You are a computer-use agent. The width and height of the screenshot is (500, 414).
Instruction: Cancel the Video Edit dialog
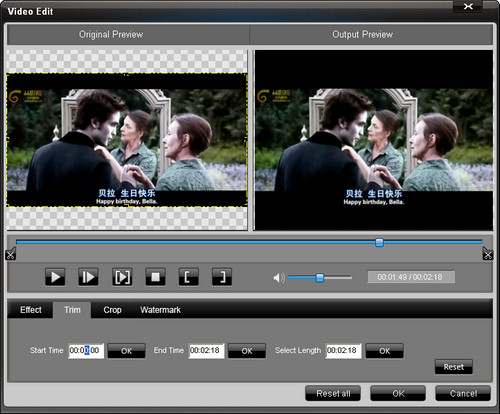[x=463, y=393]
